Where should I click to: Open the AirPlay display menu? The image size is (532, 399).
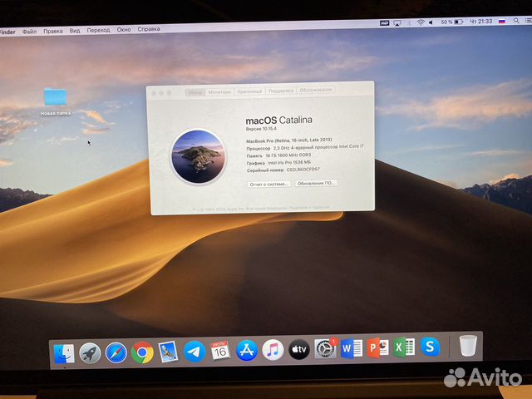click(397, 23)
